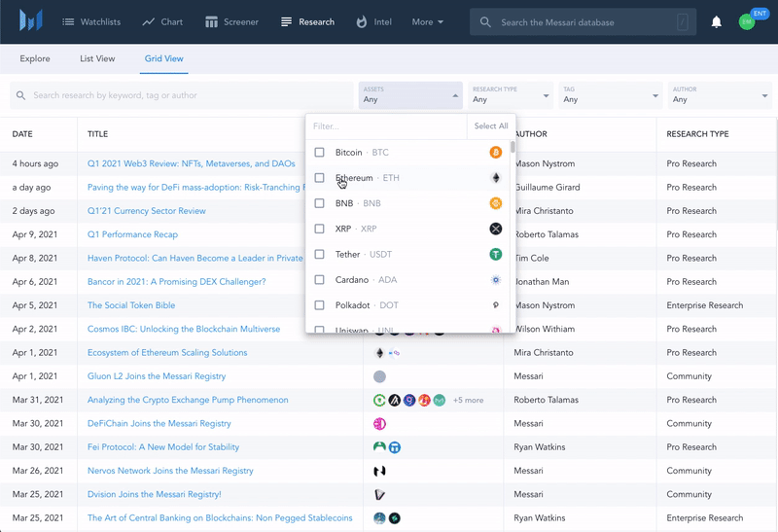Click the slash shortcut icon in search bar
This screenshot has width=778, height=532.
point(683,22)
